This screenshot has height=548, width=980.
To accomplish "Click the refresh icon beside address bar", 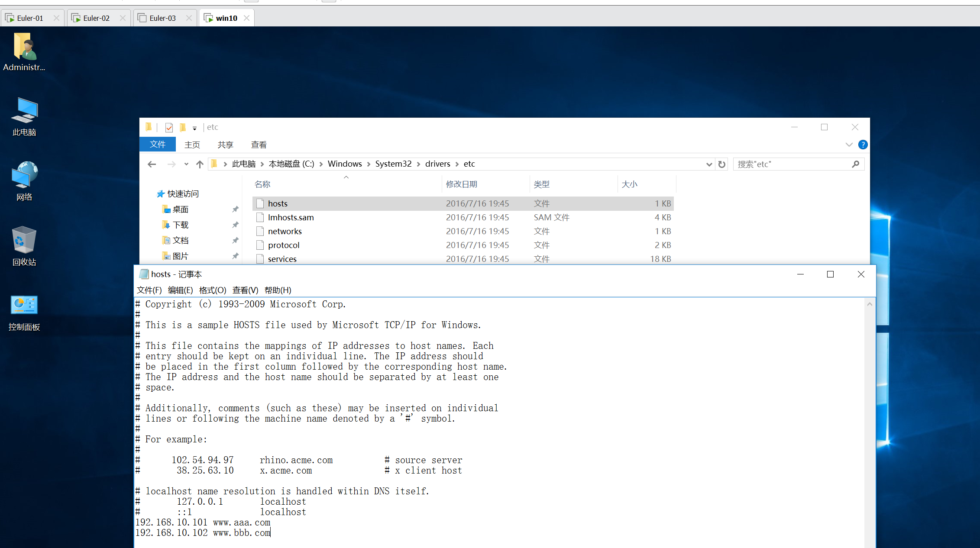I will 721,164.
